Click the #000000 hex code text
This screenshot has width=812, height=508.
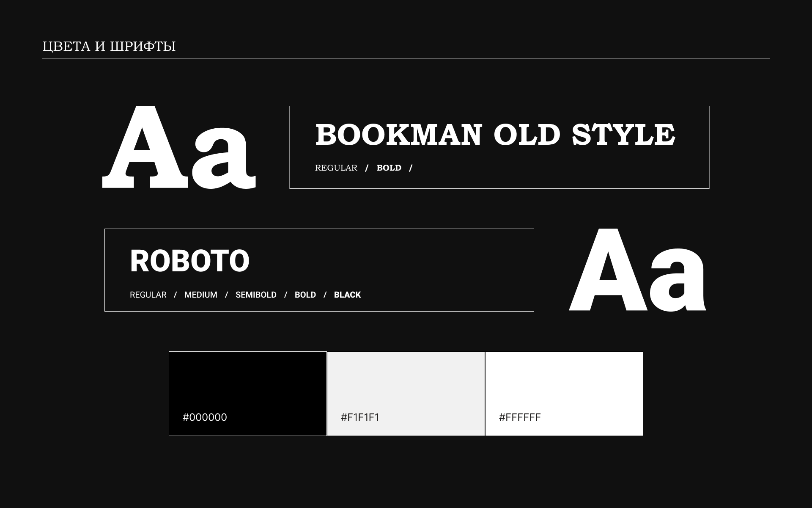pyautogui.click(x=205, y=417)
